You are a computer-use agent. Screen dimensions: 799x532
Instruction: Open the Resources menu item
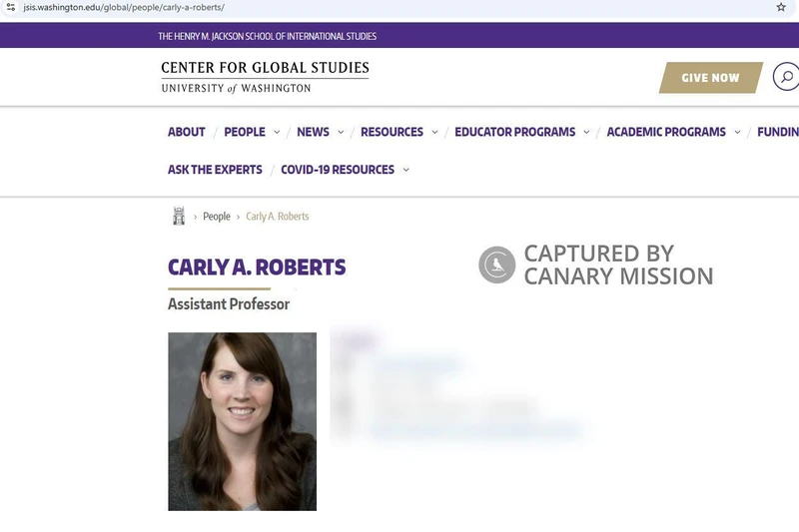(392, 132)
